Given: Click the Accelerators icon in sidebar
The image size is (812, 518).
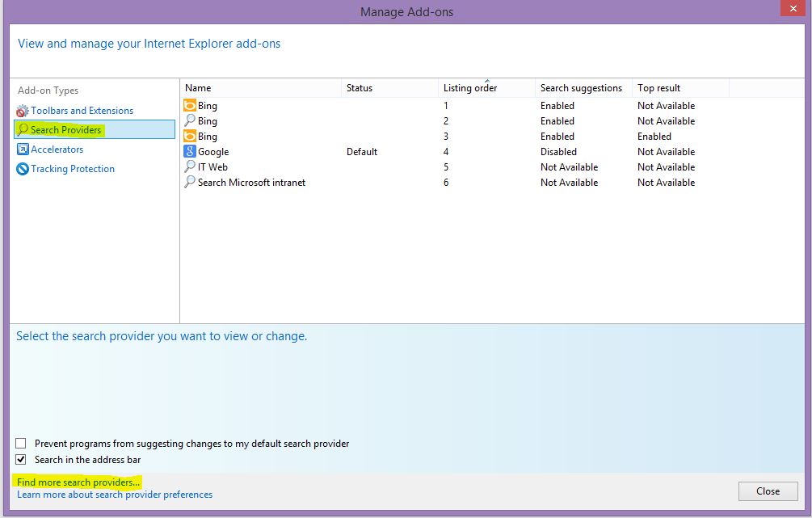Looking at the screenshot, I should (23, 150).
